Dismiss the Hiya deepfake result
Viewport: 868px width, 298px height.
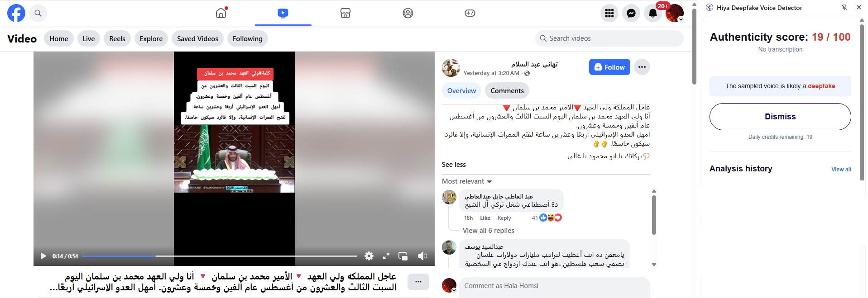[780, 117]
